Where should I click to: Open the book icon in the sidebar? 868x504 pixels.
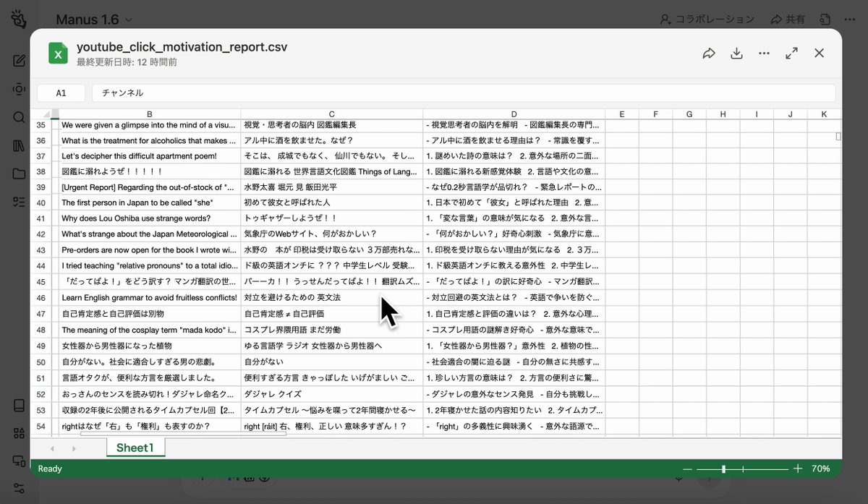(19, 405)
